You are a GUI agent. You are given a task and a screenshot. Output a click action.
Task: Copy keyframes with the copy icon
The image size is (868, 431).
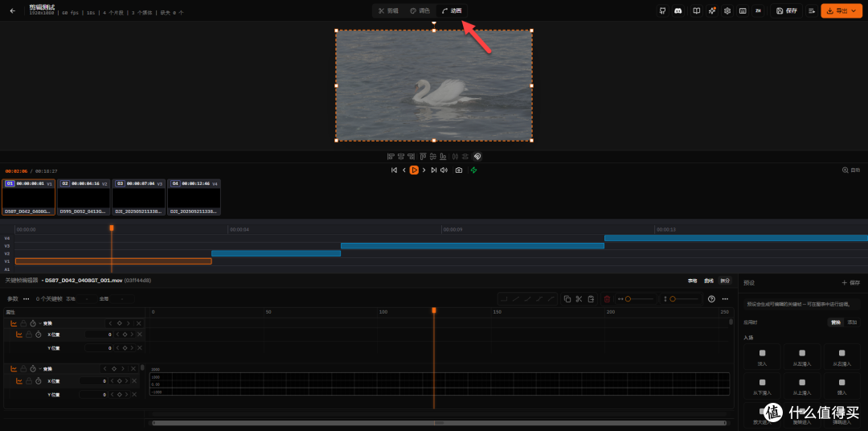point(567,298)
